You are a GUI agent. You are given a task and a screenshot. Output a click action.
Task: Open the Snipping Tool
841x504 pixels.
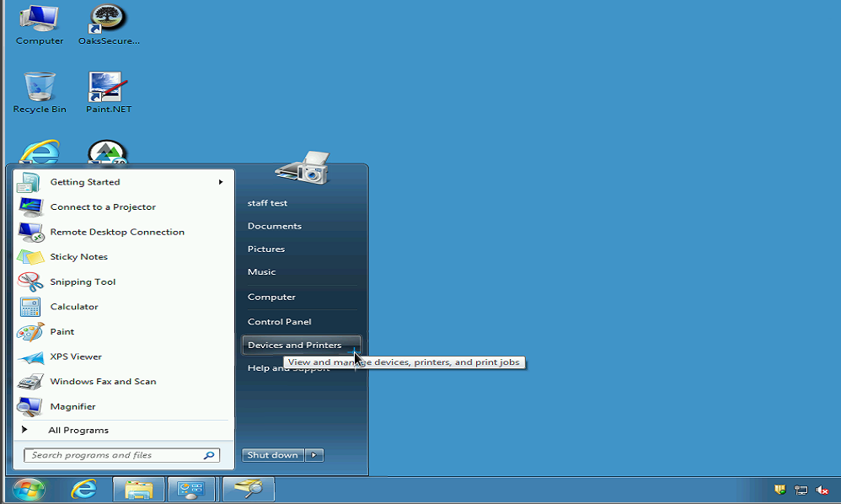(x=82, y=281)
